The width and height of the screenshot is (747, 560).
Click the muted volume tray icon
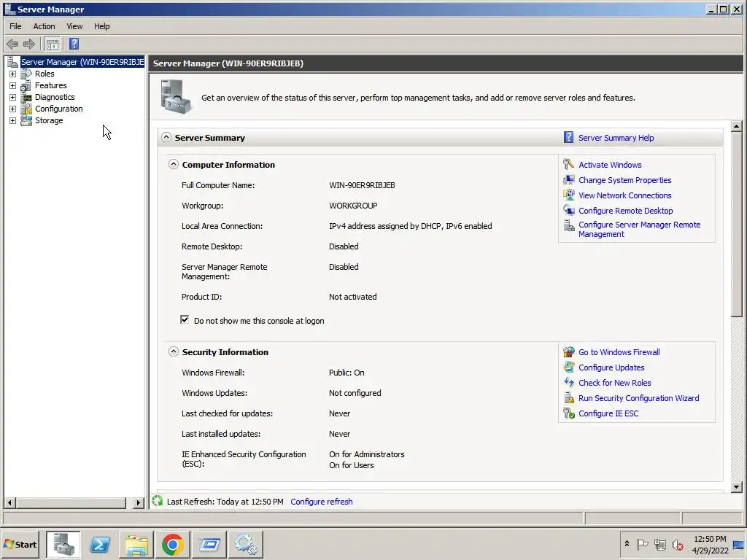678,544
